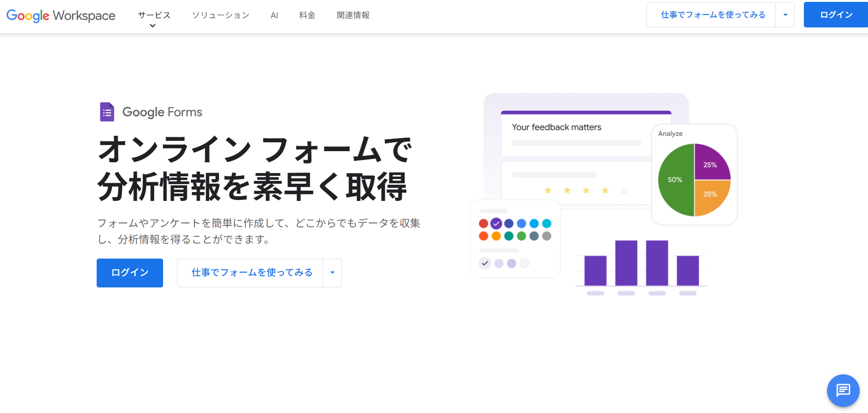Click the hero ログイン button below description
This screenshot has width=868, height=413.
[130, 273]
